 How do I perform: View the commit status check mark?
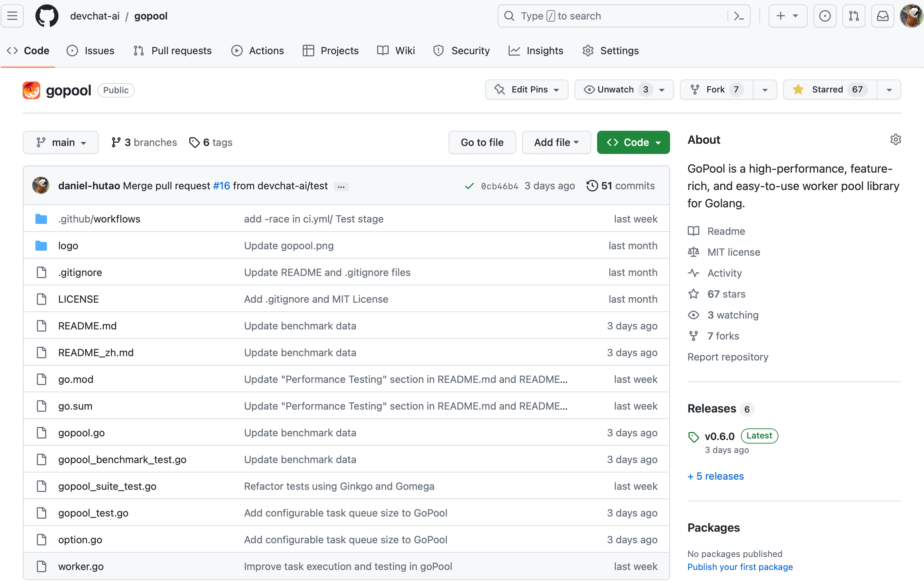tap(469, 186)
